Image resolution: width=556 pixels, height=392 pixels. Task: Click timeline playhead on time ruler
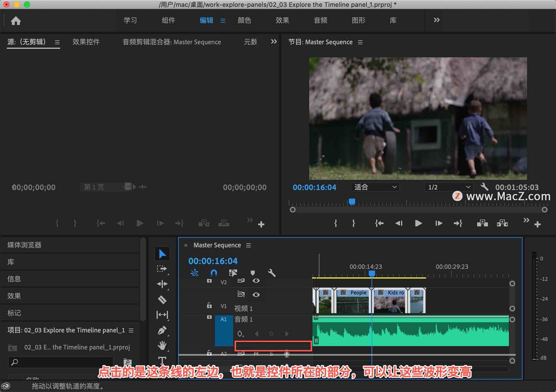[372, 273]
